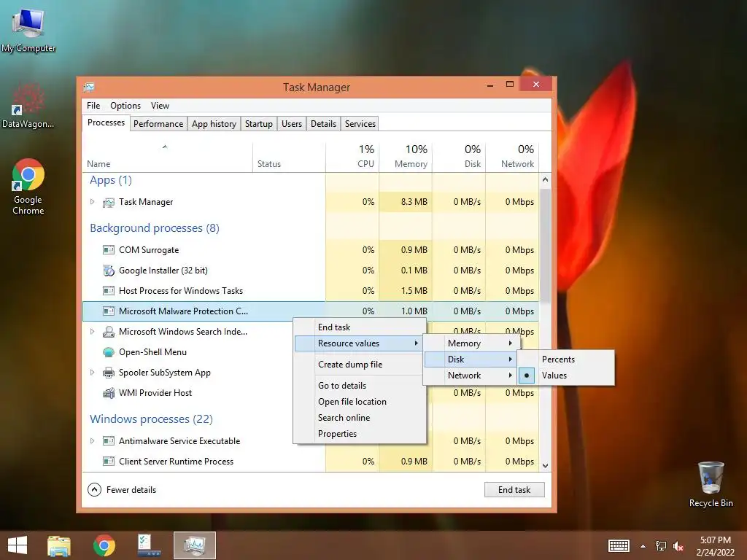Click the network tray icon
Viewport: 747px width, 560px height.
tap(661, 546)
